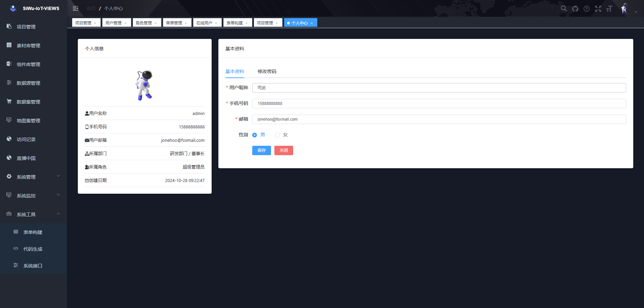Open the help documentation question icon
The height and width of the screenshot is (308, 644).
pos(587,9)
